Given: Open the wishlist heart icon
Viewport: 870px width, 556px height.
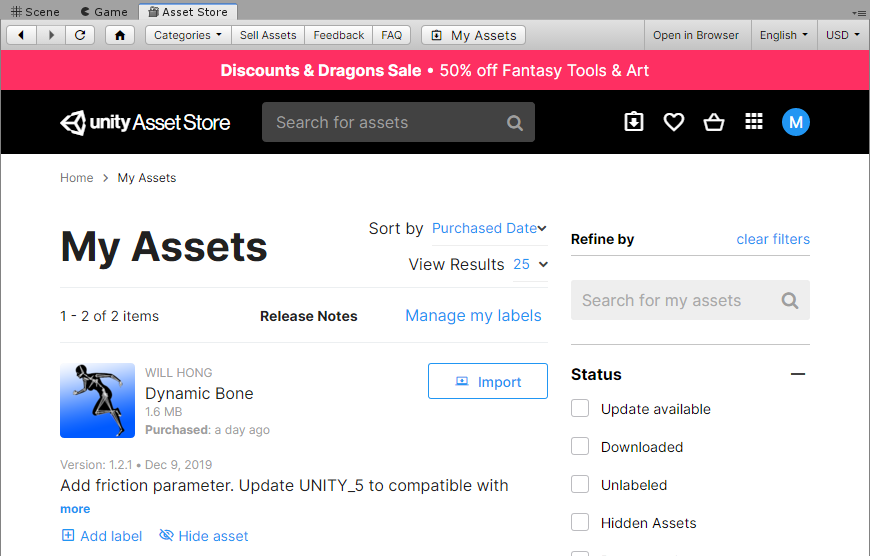Looking at the screenshot, I should tap(674, 122).
